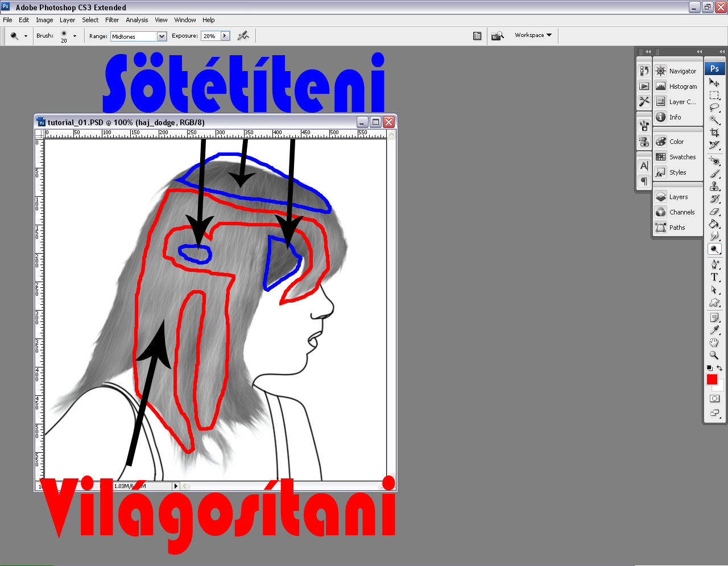
Task: Activate the Eyedropper tool
Action: point(714,330)
